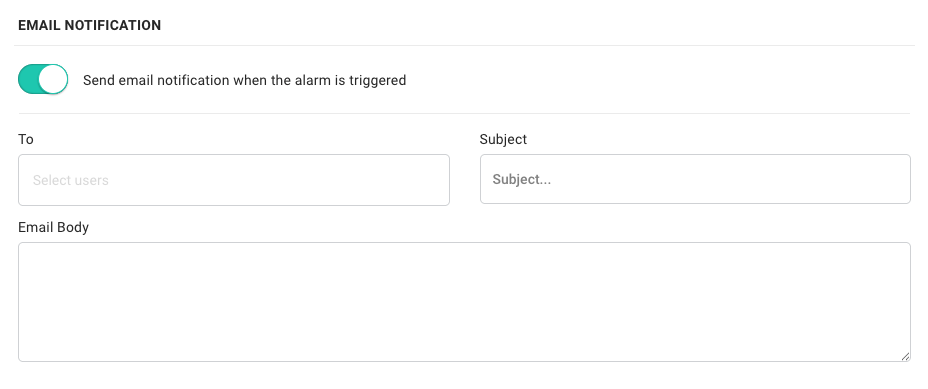
Task: Click the 'Email Body' field label
Action: tap(53, 227)
